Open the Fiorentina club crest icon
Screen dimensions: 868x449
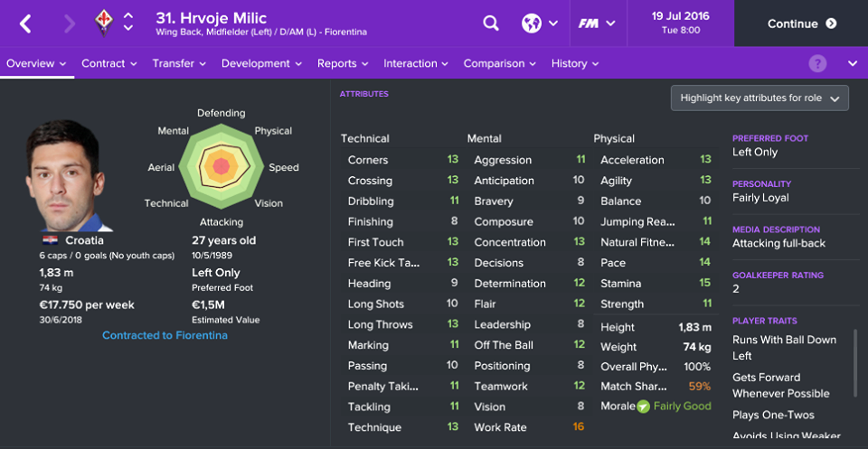[x=103, y=23]
